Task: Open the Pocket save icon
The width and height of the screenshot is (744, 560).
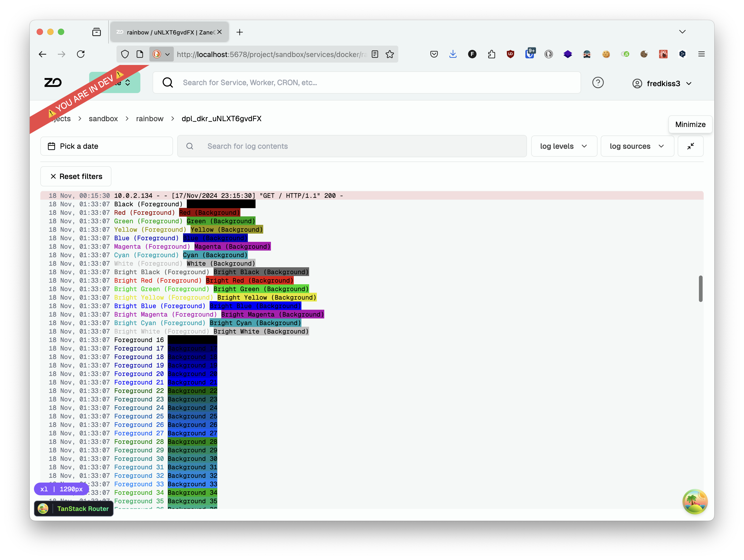Action: tap(434, 54)
